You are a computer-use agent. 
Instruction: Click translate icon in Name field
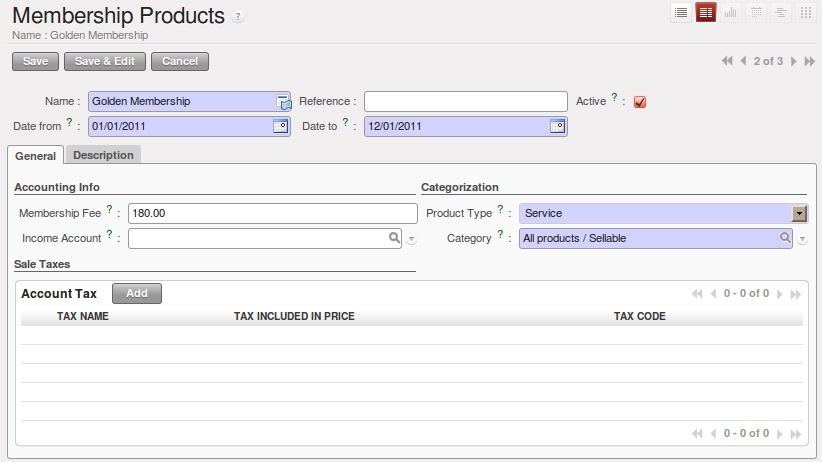284,102
